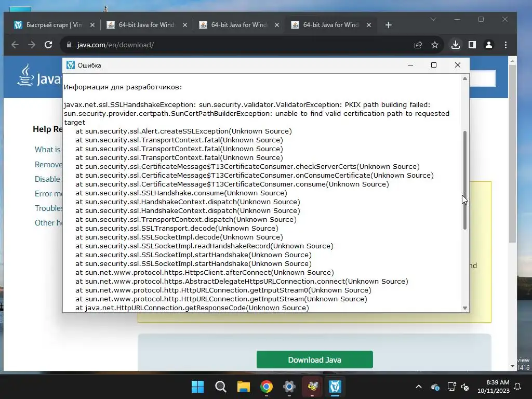The width and height of the screenshot is (532, 399).
Task: Maximize the Ошибка dialog
Action: point(434,65)
